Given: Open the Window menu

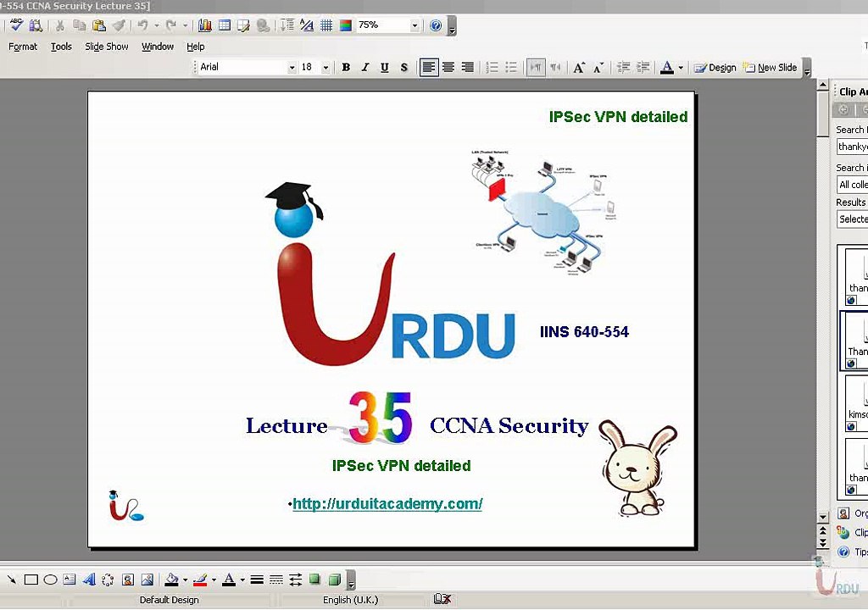Looking at the screenshot, I should (157, 47).
